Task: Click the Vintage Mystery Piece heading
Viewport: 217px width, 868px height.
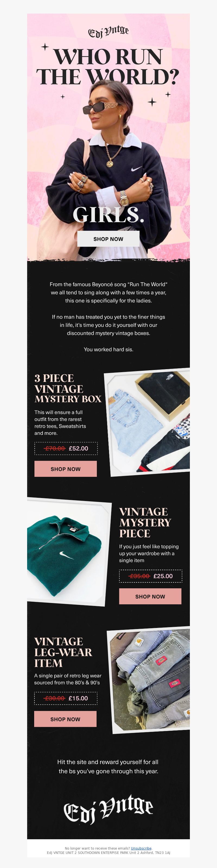Action: (x=145, y=522)
